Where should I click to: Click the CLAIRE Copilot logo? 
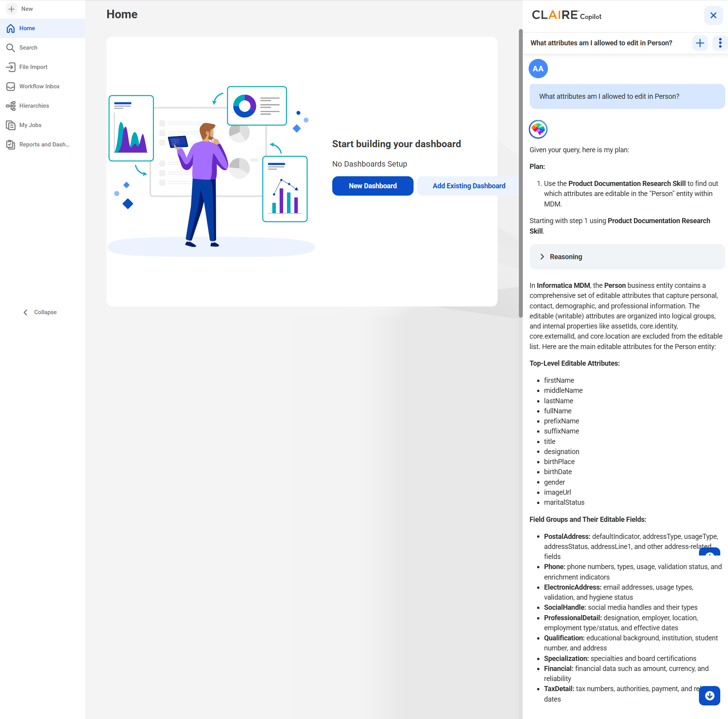click(567, 15)
